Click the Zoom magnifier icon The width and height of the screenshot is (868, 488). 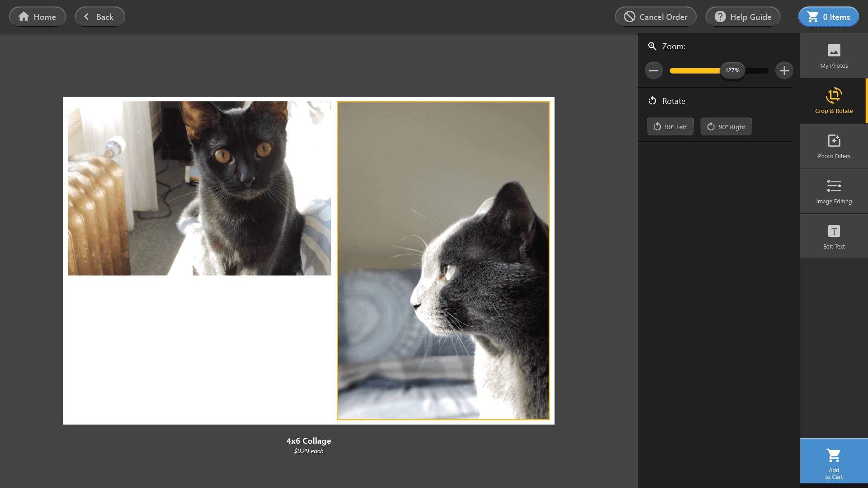[652, 46]
